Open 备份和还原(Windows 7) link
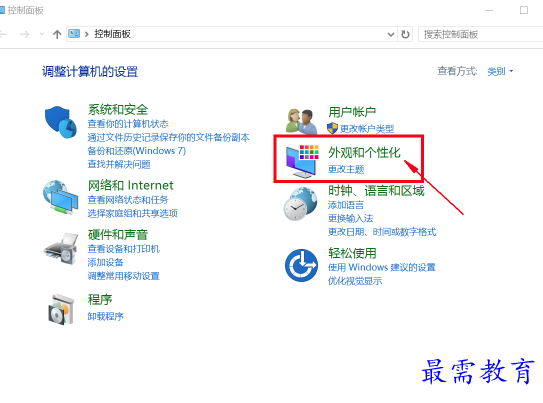 tap(137, 151)
